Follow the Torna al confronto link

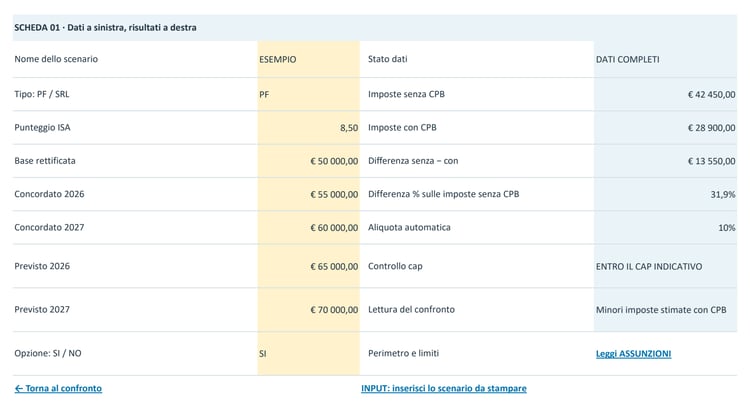click(x=58, y=388)
